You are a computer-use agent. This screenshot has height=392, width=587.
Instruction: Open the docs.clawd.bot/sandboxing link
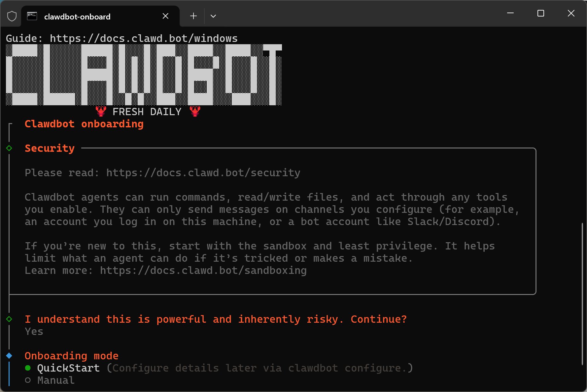(x=203, y=270)
